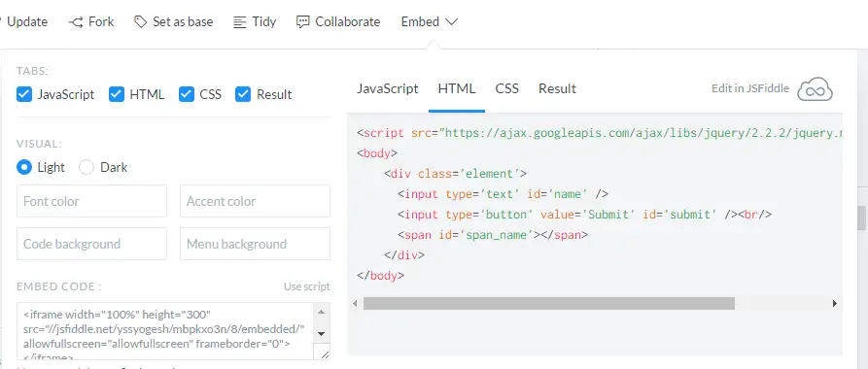Click the Tidy label in the toolbar
The height and width of the screenshot is (369, 868).
click(264, 22)
